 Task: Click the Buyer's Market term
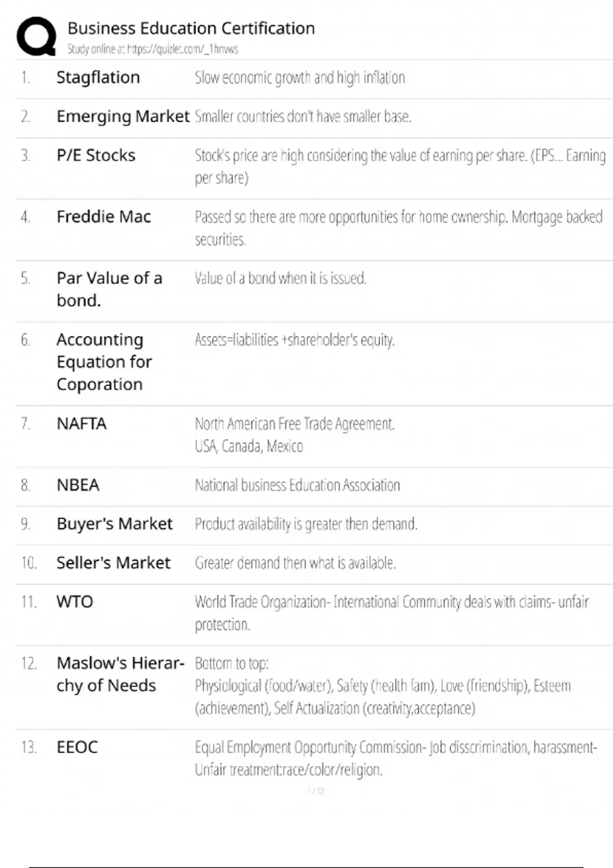[114, 523]
